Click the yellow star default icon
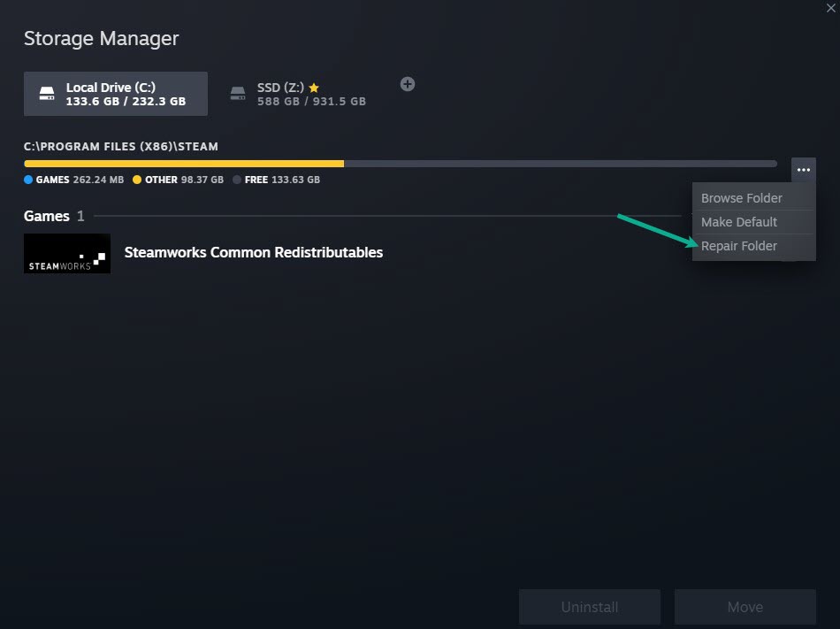 pos(314,88)
